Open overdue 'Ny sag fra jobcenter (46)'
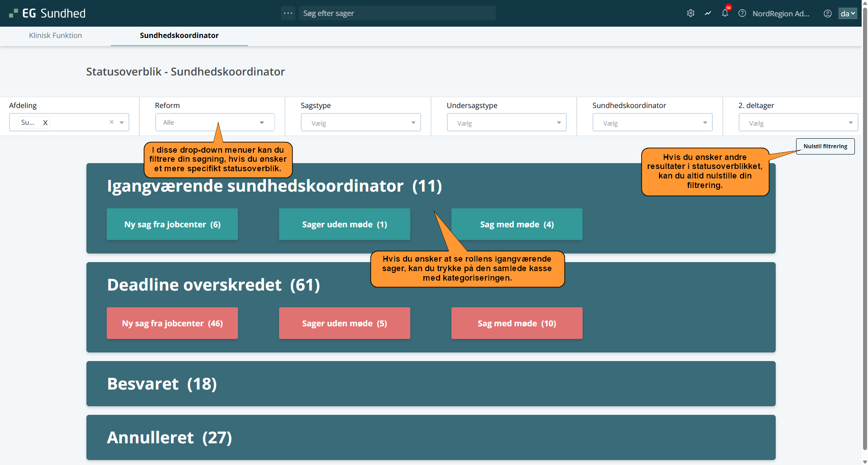The height and width of the screenshot is (465, 868). pyautogui.click(x=172, y=324)
